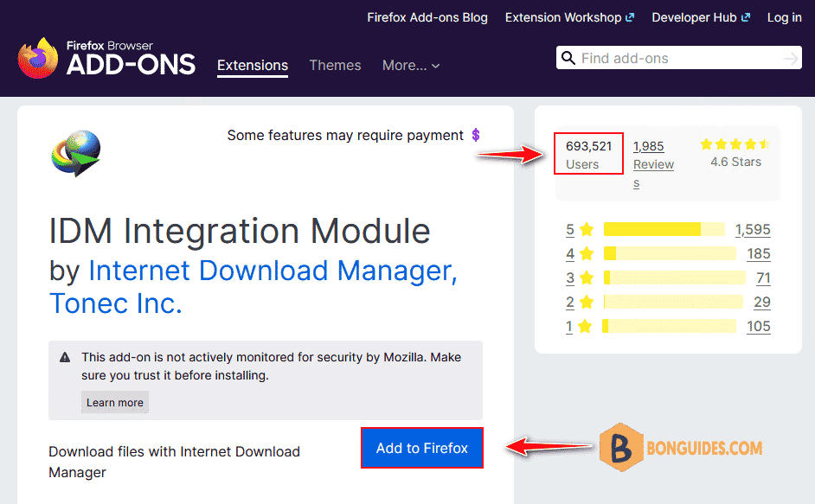
Task: Open the Developer Hub link
Action: 701,17
